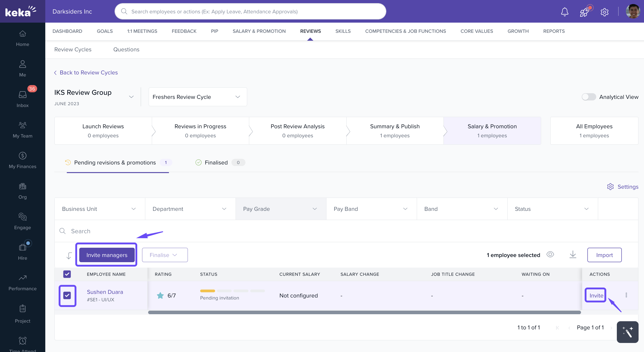Expand the Freshers Review Cycle dropdown

coord(197,97)
